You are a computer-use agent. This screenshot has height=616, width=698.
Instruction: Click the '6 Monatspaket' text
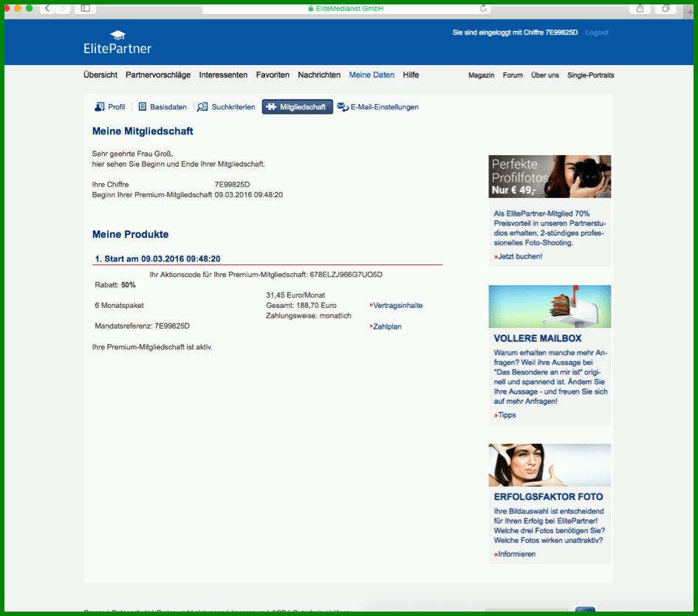click(x=120, y=305)
